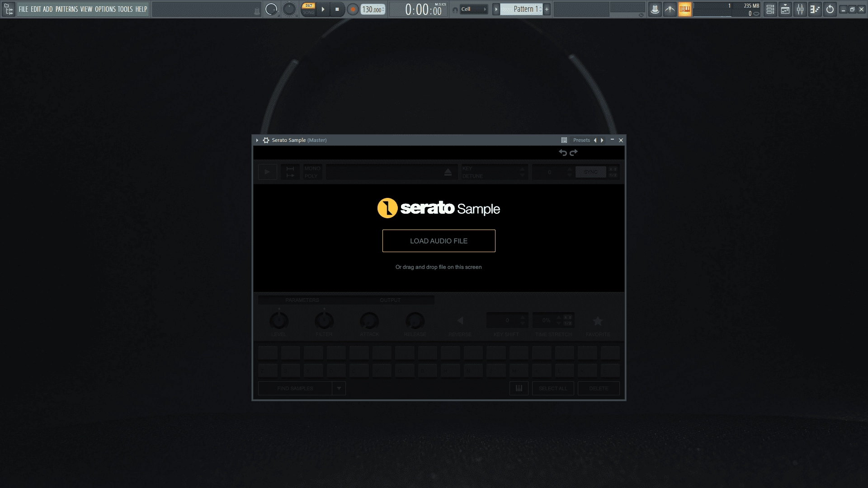Click the drag and drop hint text
The image size is (868, 488).
pyautogui.click(x=439, y=267)
